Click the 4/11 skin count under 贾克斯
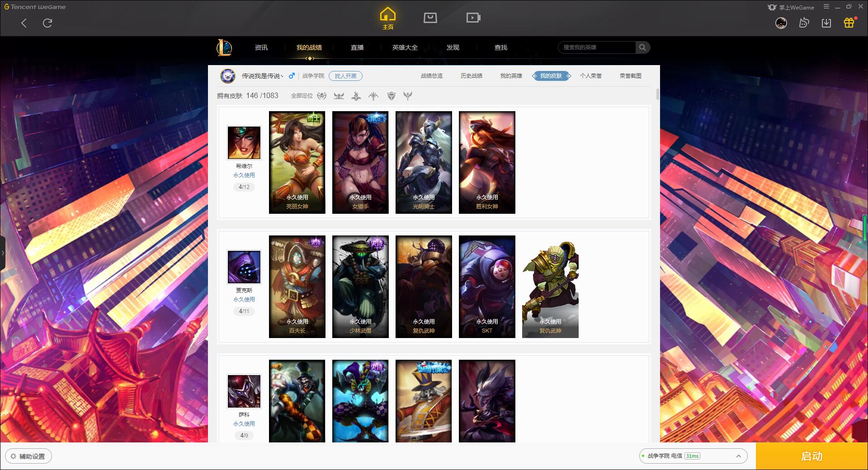This screenshot has width=868, height=470. [x=244, y=311]
